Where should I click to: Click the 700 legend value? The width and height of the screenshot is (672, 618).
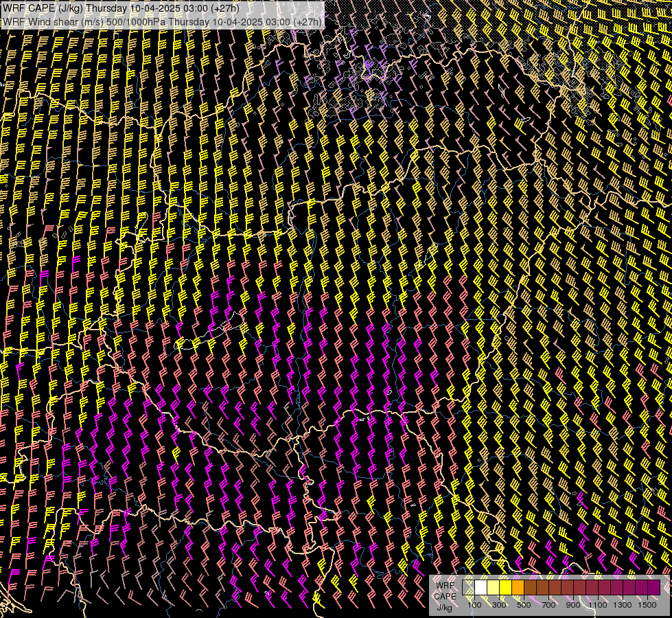548,605
